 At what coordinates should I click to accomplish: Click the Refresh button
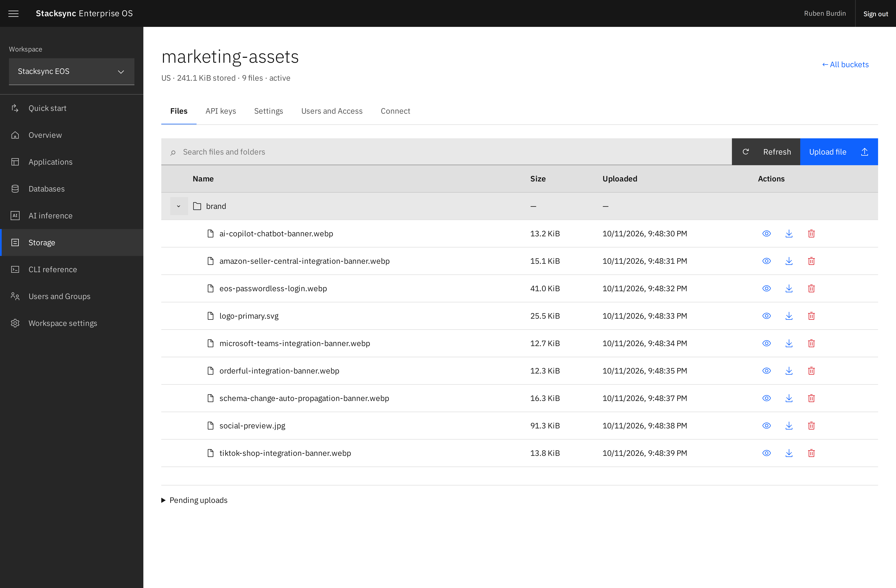(x=766, y=152)
